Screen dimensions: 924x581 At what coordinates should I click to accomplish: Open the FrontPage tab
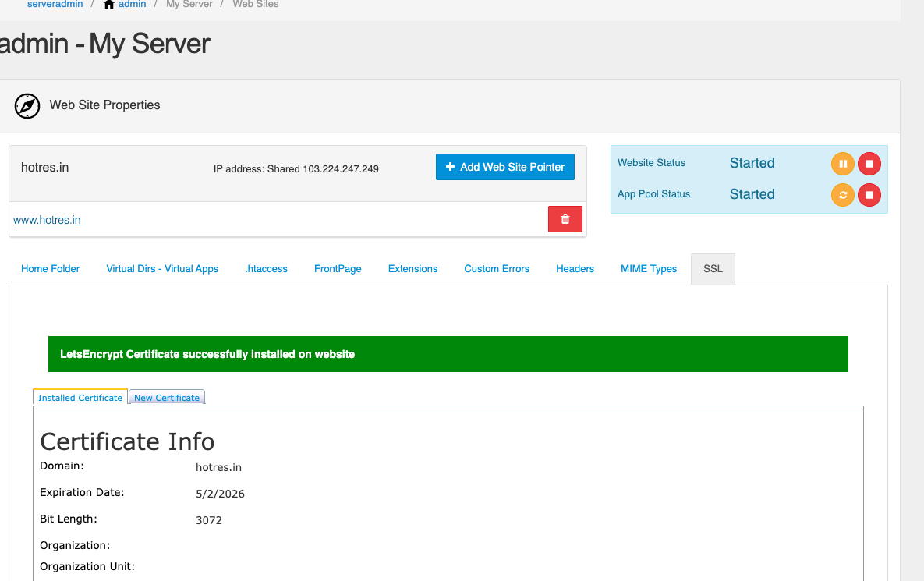(338, 269)
